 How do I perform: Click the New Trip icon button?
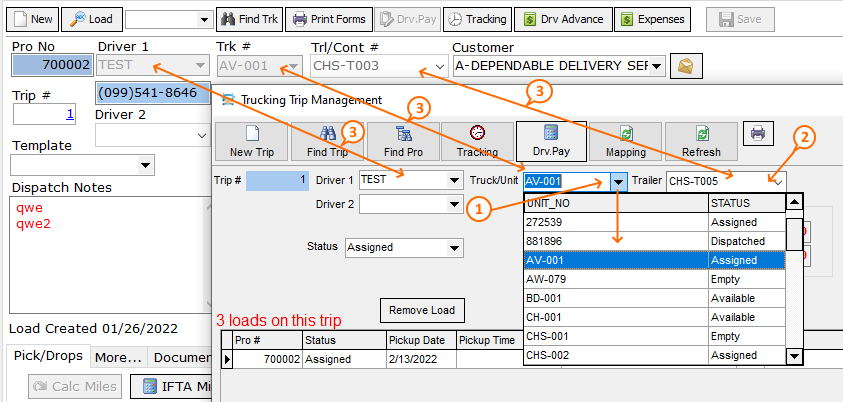(x=254, y=141)
